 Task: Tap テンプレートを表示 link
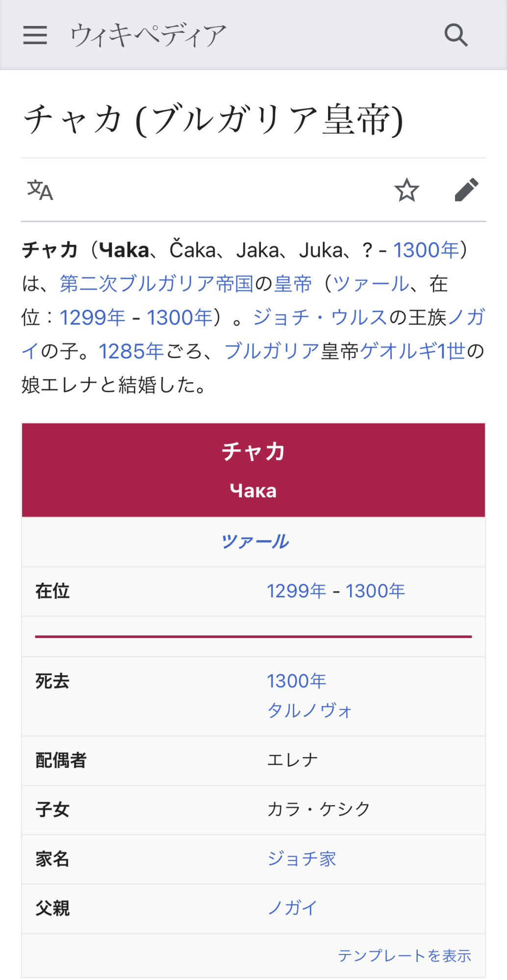click(x=405, y=955)
